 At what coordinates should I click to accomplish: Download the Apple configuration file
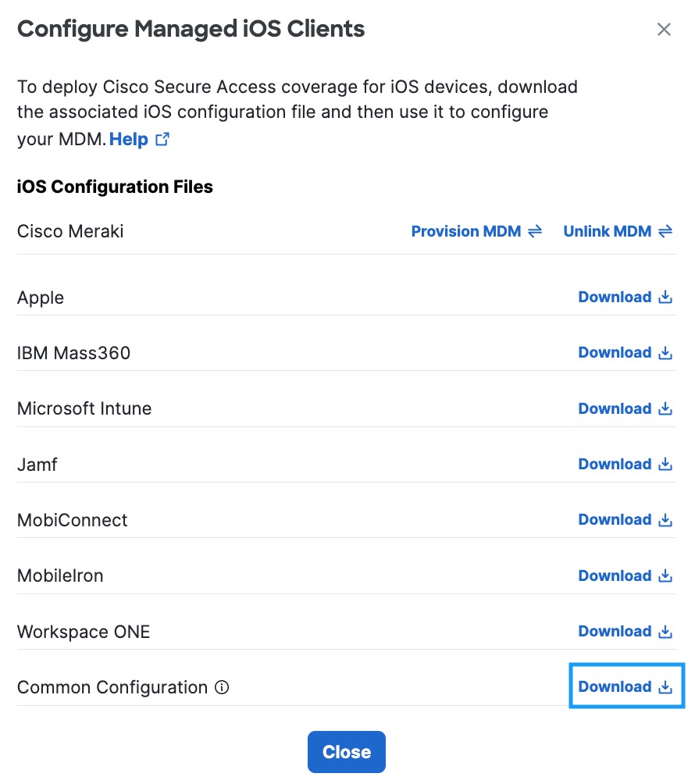point(625,297)
